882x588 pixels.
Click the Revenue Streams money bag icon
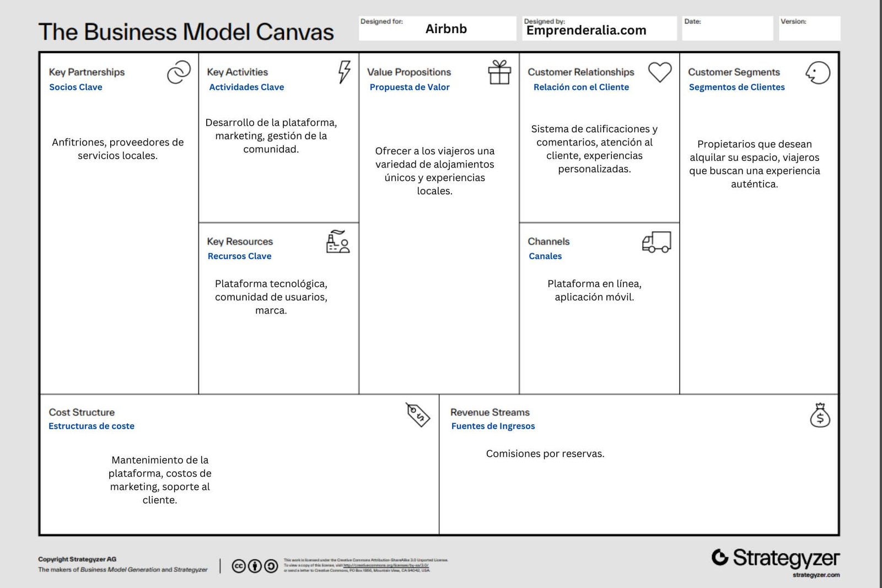pyautogui.click(x=820, y=415)
